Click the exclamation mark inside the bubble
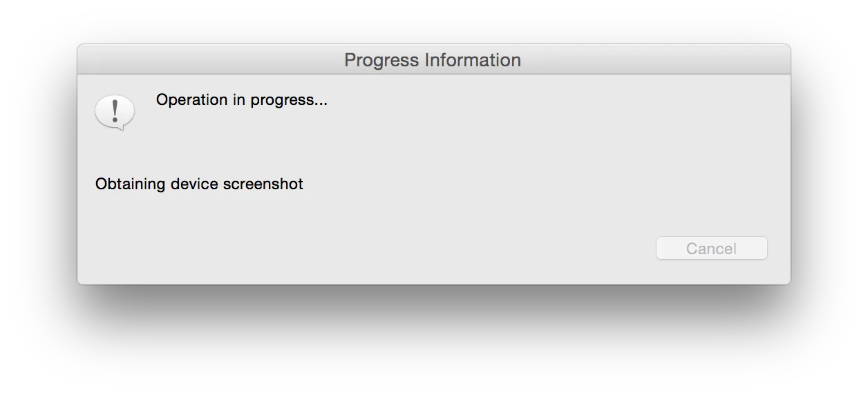The width and height of the screenshot is (868, 395). coord(115,110)
